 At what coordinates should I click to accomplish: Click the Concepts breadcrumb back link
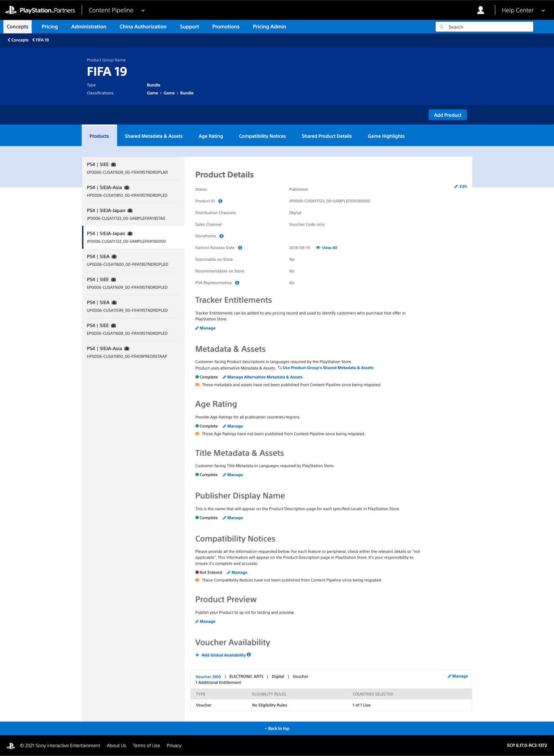coord(18,40)
